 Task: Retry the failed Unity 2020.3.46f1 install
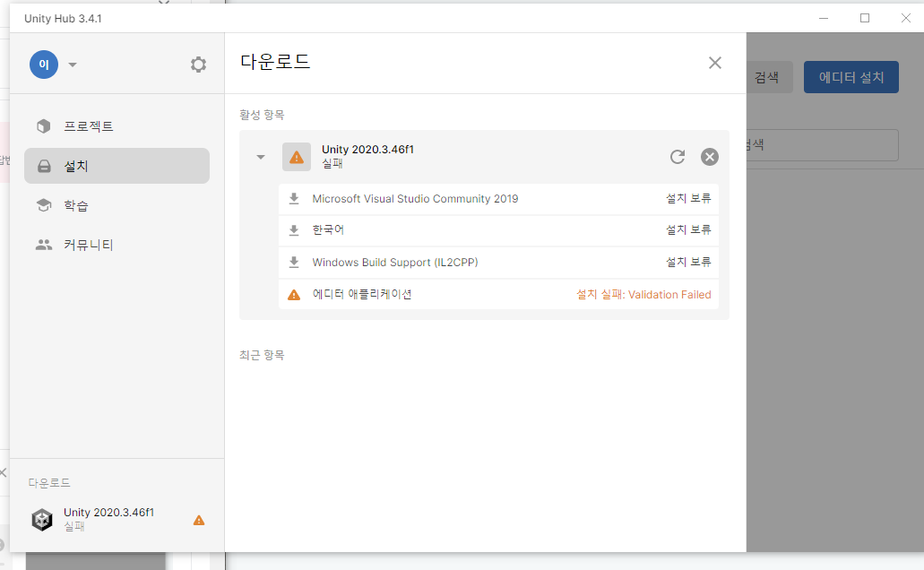pos(677,157)
